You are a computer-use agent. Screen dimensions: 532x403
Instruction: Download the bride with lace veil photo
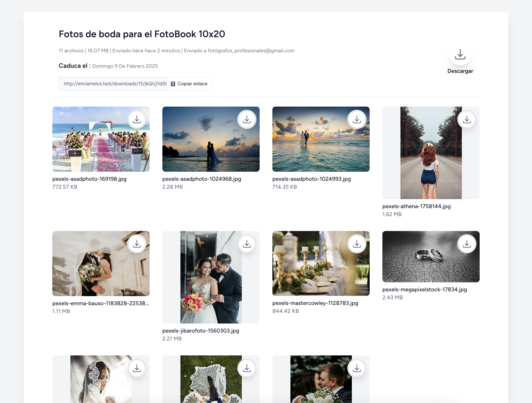(x=137, y=368)
